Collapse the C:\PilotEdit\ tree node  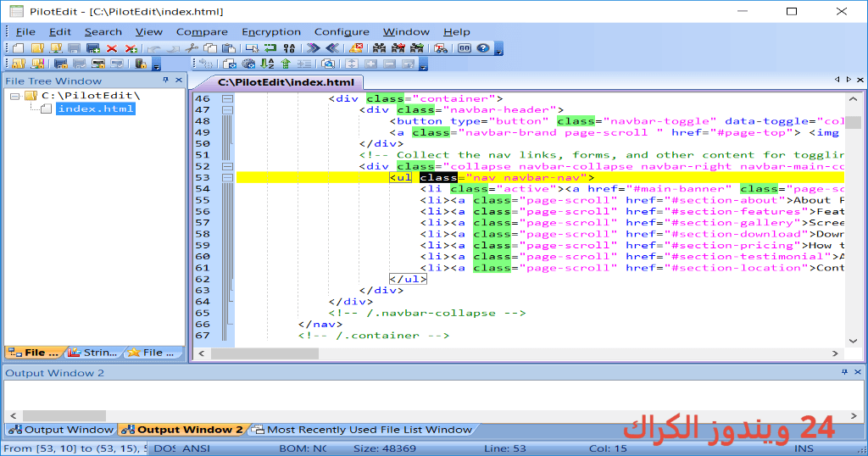tap(15, 96)
